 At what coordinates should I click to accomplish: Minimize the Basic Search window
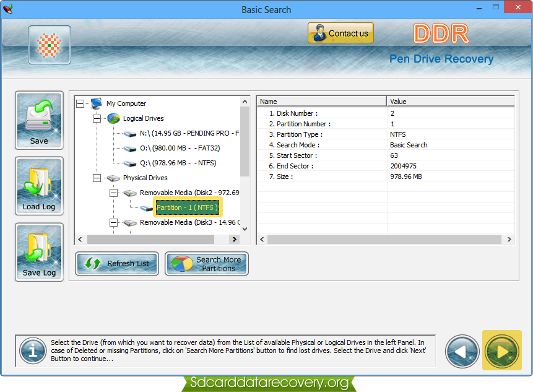[x=479, y=7]
